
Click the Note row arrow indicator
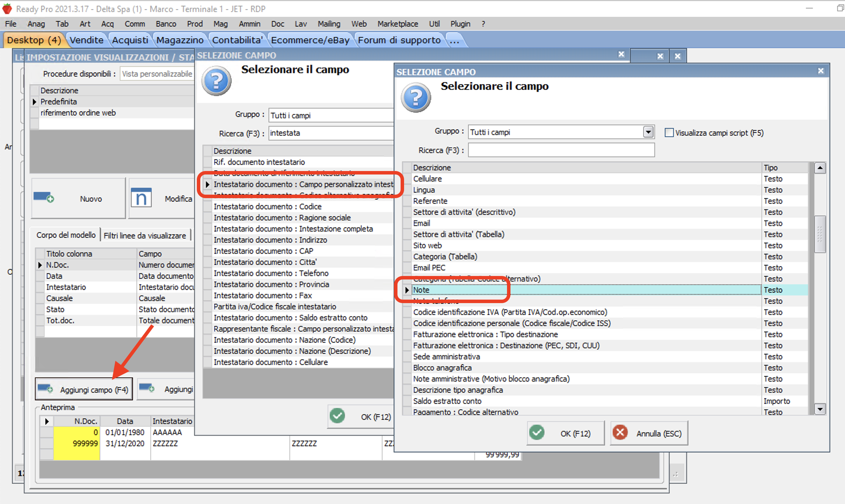[407, 290]
